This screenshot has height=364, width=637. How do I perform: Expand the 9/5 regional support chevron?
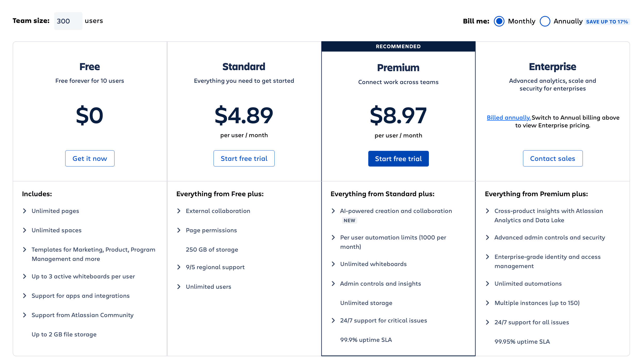click(179, 267)
